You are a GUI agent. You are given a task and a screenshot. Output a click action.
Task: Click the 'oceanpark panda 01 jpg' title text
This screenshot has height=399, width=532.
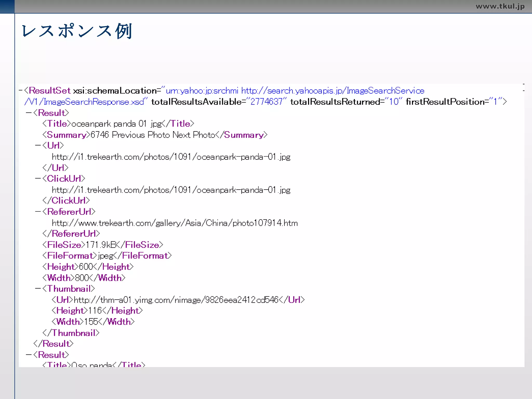[117, 124]
